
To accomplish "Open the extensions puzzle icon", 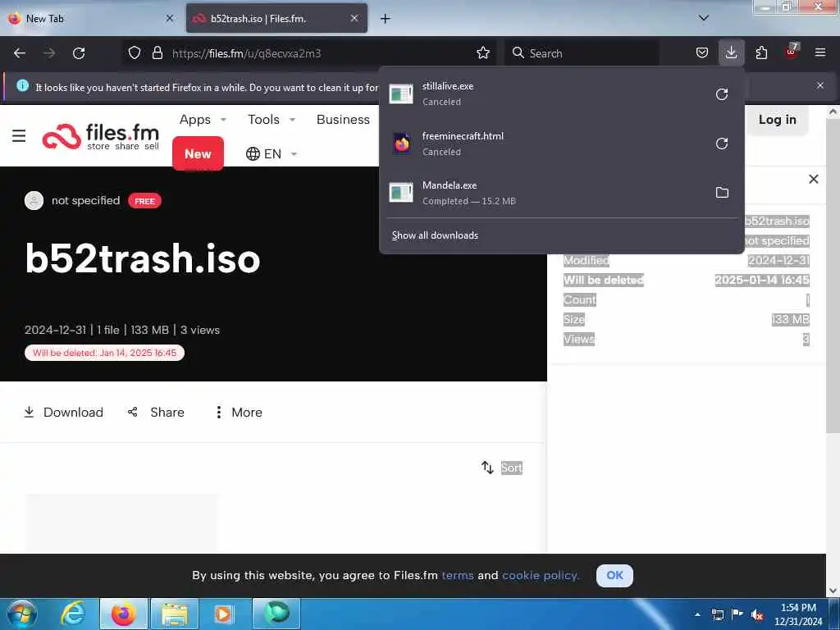I will click(x=761, y=53).
